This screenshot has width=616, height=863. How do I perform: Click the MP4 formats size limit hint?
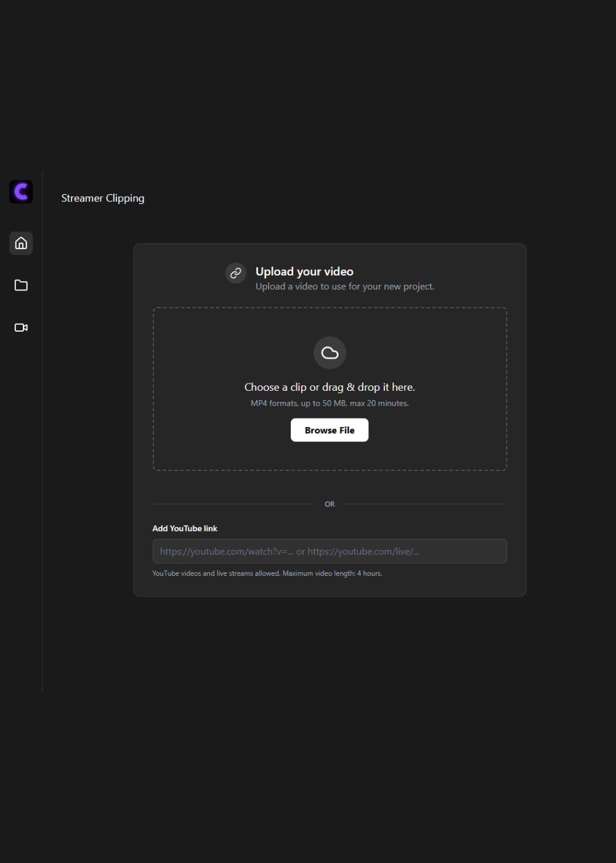330,403
